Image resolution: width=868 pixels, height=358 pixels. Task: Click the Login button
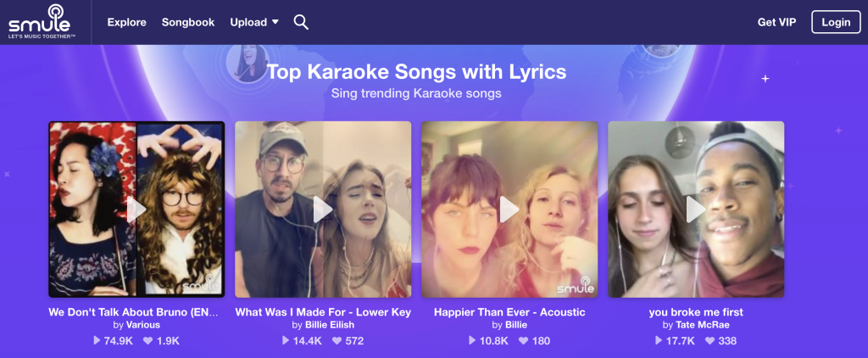[835, 22]
